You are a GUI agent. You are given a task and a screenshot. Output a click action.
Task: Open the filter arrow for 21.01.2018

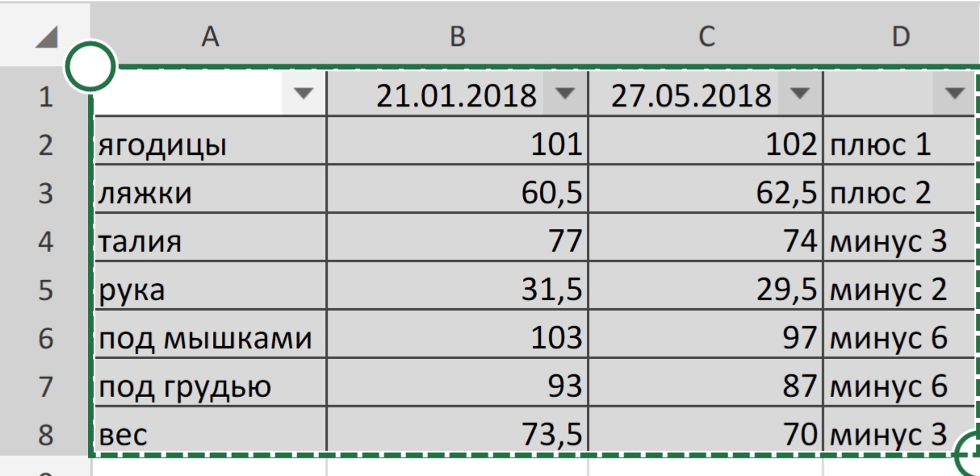pyautogui.click(x=565, y=95)
